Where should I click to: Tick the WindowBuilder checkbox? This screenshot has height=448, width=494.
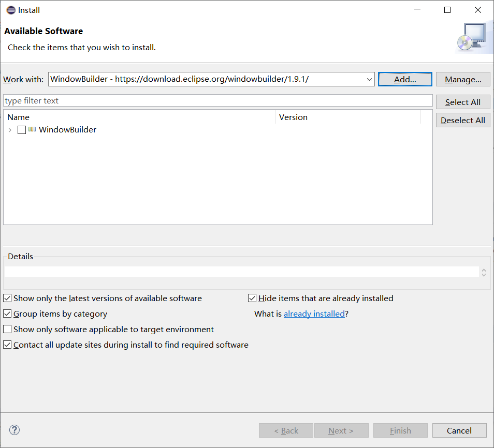pos(22,130)
